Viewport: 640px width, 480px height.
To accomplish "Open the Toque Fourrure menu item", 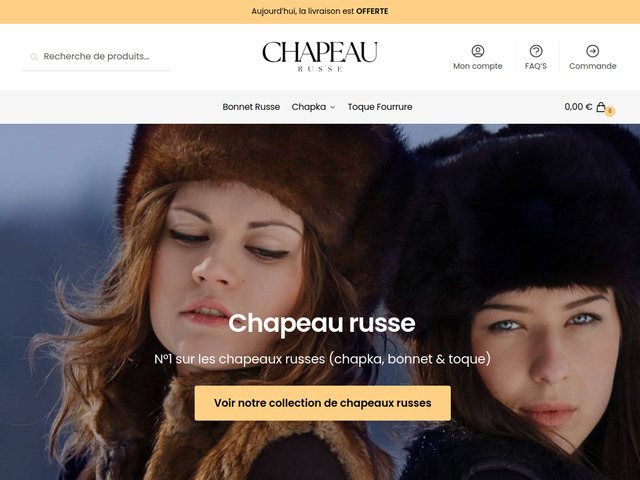I will [380, 107].
